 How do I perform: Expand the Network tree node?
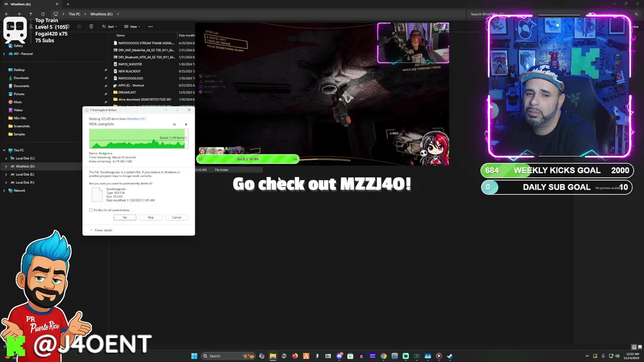coord(4,191)
